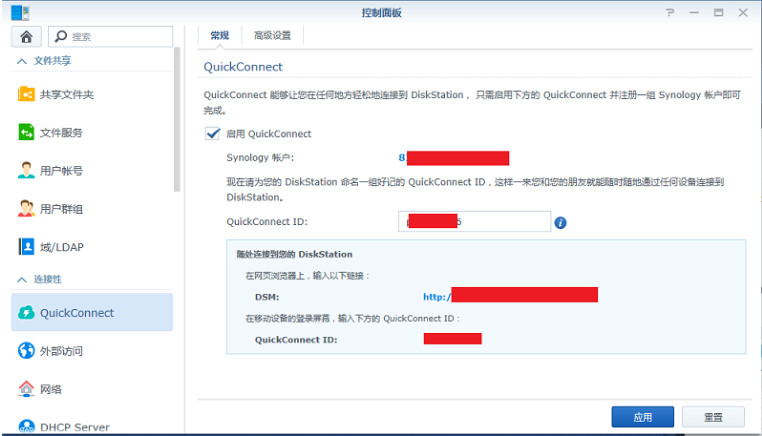The image size is (762, 436).
Task: Open User Group (用户群组) icon
Action: click(26, 209)
